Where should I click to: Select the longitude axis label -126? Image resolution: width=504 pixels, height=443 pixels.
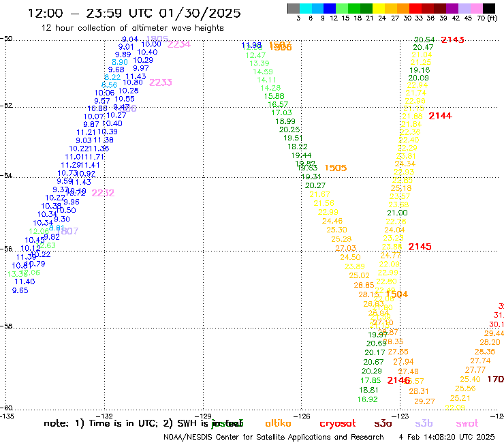(x=302, y=416)
